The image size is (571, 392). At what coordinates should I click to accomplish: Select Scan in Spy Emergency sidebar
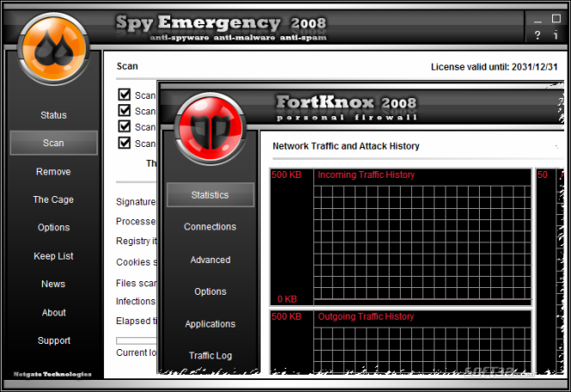point(53,143)
